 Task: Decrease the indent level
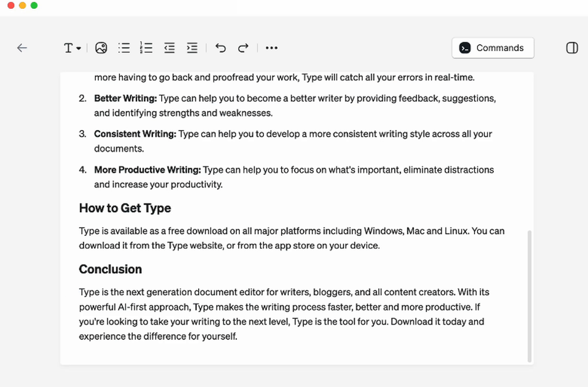(169, 48)
